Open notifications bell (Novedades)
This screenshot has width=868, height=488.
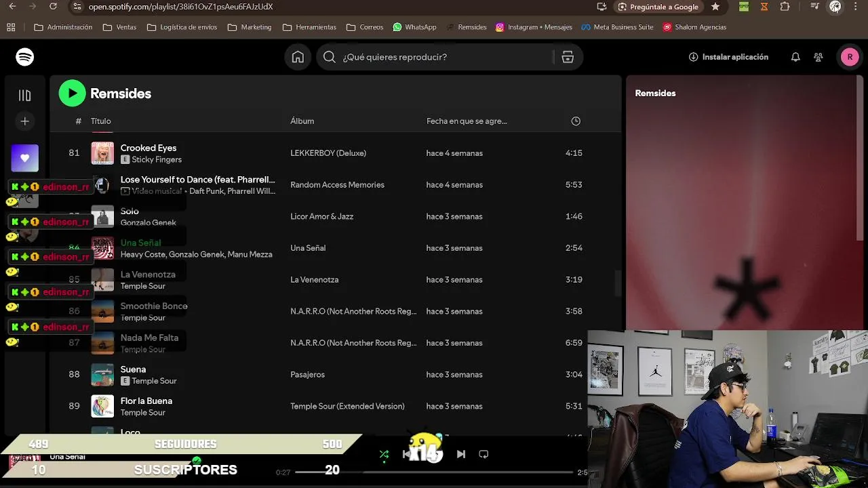click(x=795, y=57)
